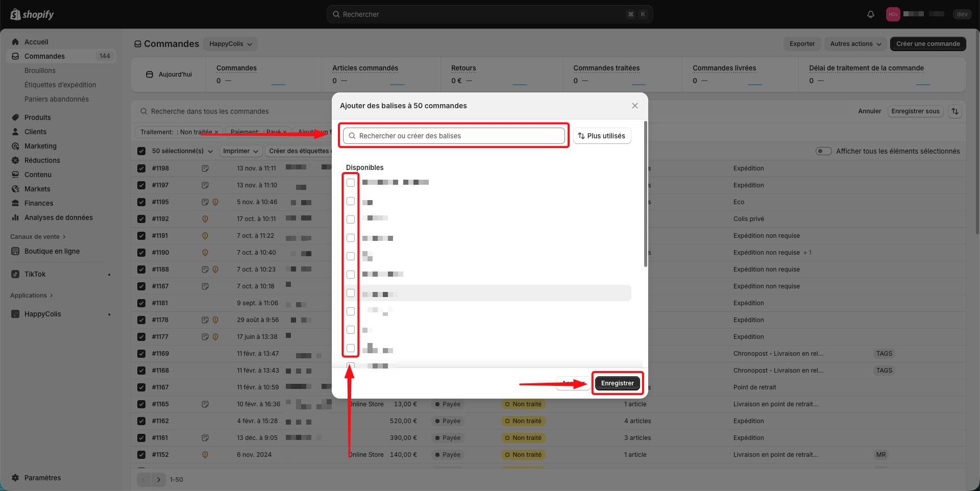Click the Enregistrer button

[617, 383]
